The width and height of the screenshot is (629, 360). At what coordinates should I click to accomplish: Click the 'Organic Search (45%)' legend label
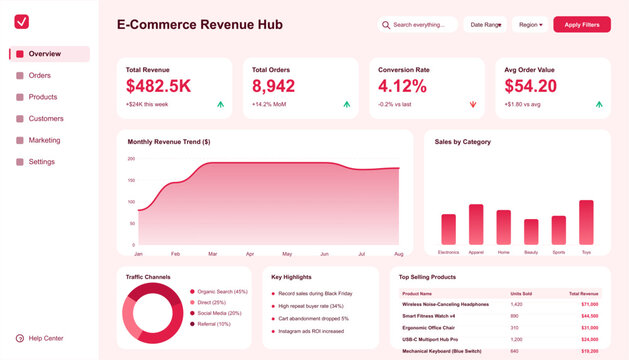click(x=223, y=292)
